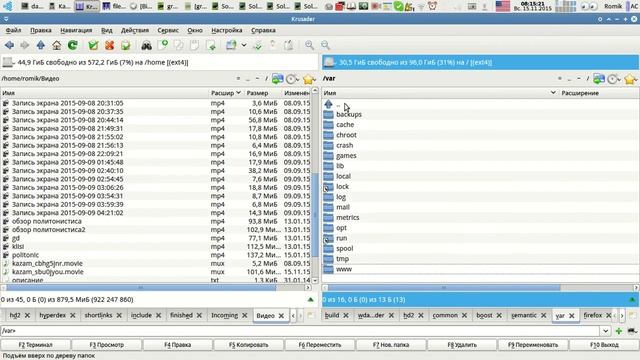Zoom out with the magnifier minus icon

(325, 45)
